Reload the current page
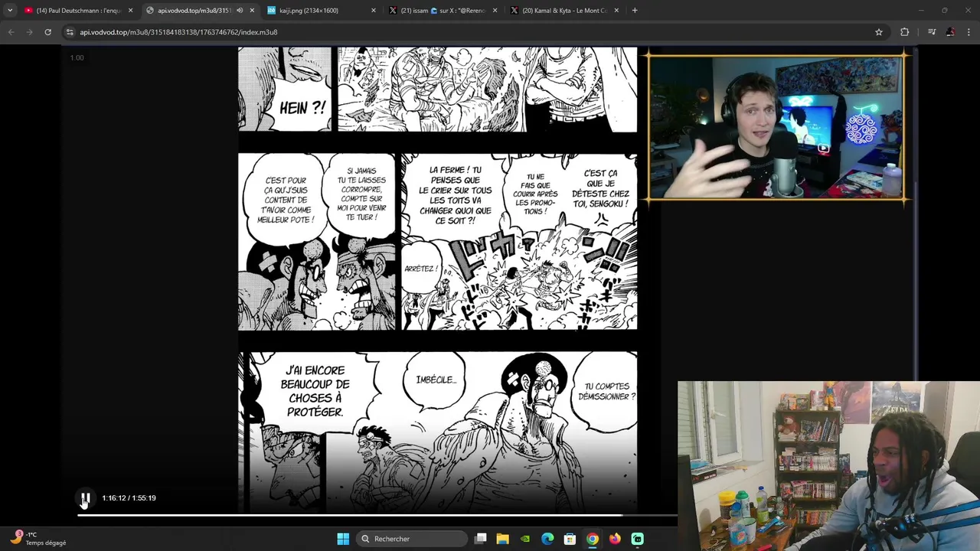Image resolution: width=980 pixels, height=551 pixels. click(47, 32)
